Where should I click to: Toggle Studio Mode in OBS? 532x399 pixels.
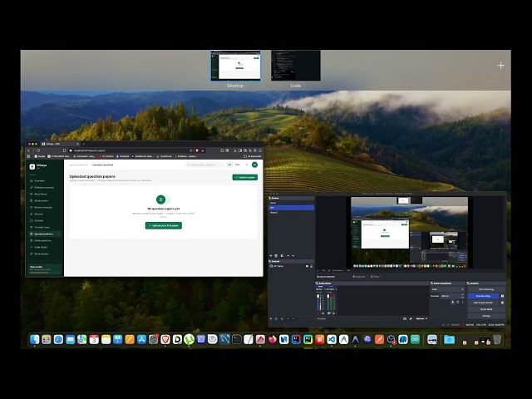(486, 309)
